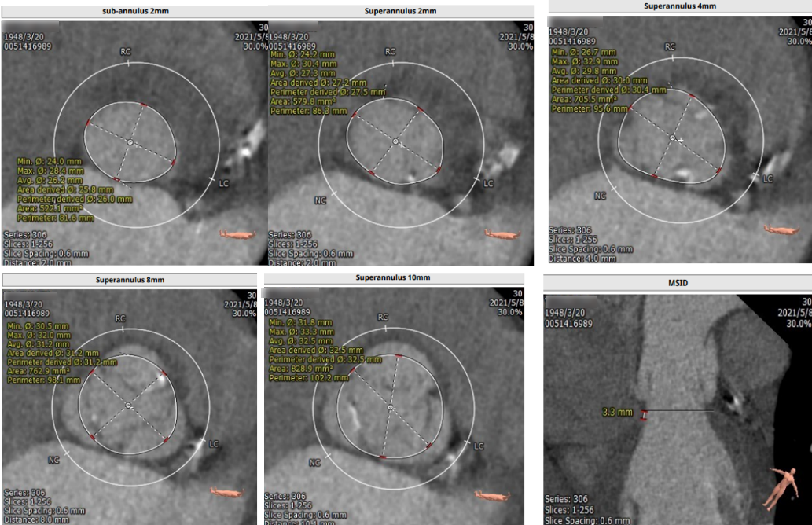Viewport: 812px width, 525px height.
Task: Click the 'Area: 579.8 mm²' value
Action: tap(303, 101)
